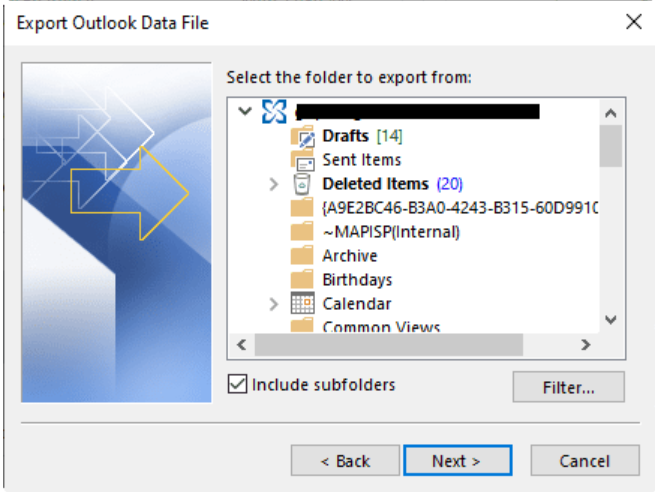Viewport: 655px width, 492px height.
Task: Click the Sent Items folder icon
Action: (x=303, y=160)
